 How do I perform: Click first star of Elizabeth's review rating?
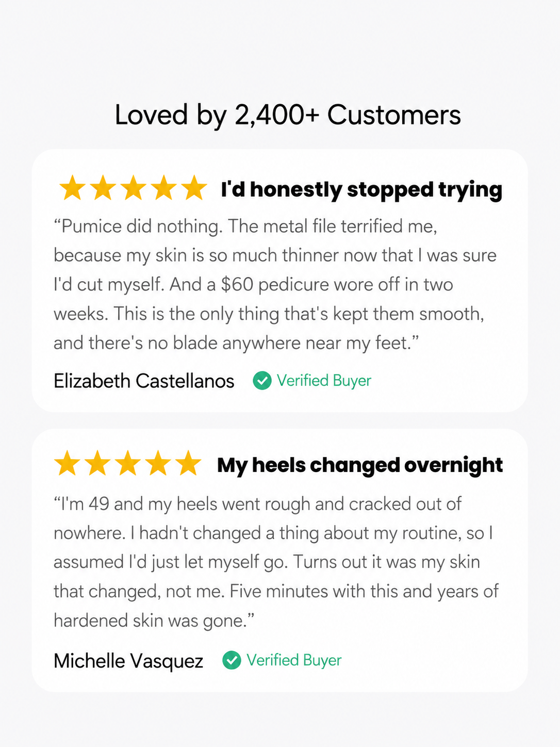click(73, 188)
